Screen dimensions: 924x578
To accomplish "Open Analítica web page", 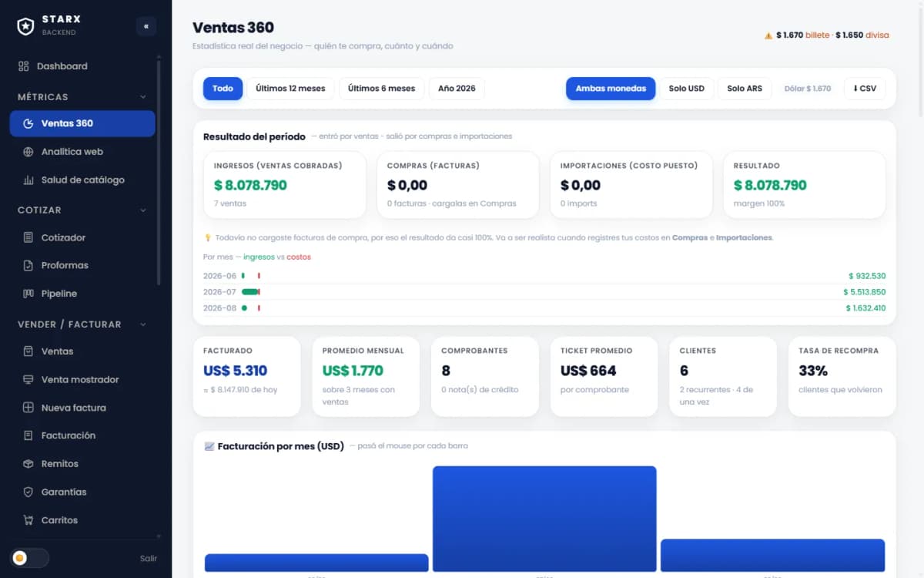I will [82, 152].
